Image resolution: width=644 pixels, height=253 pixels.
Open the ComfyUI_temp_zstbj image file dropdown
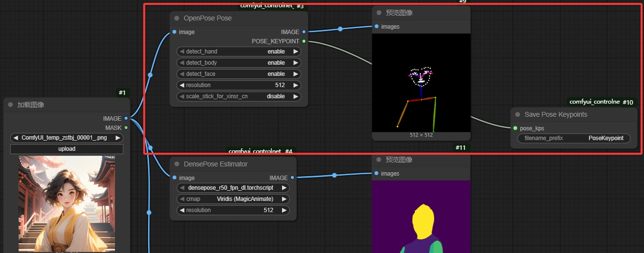pos(67,138)
